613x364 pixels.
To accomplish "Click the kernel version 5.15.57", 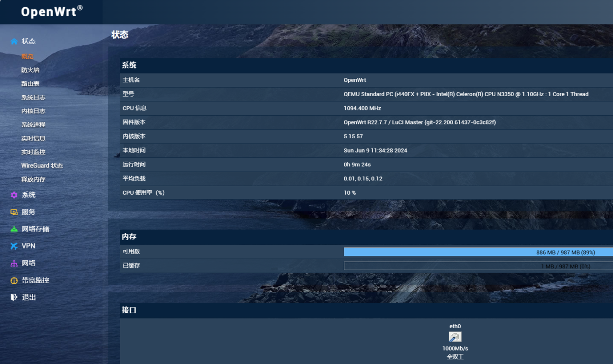I will [353, 136].
